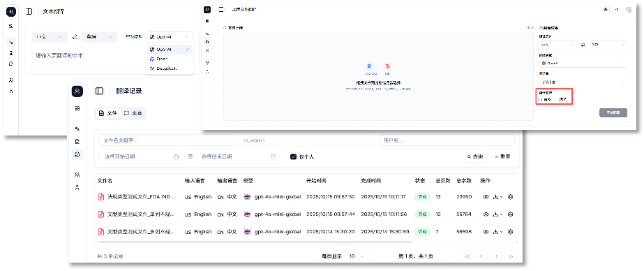644x271 pixels.
Task: Preview the 法规类型测试文件 row with eye icon
Action: coord(486,197)
